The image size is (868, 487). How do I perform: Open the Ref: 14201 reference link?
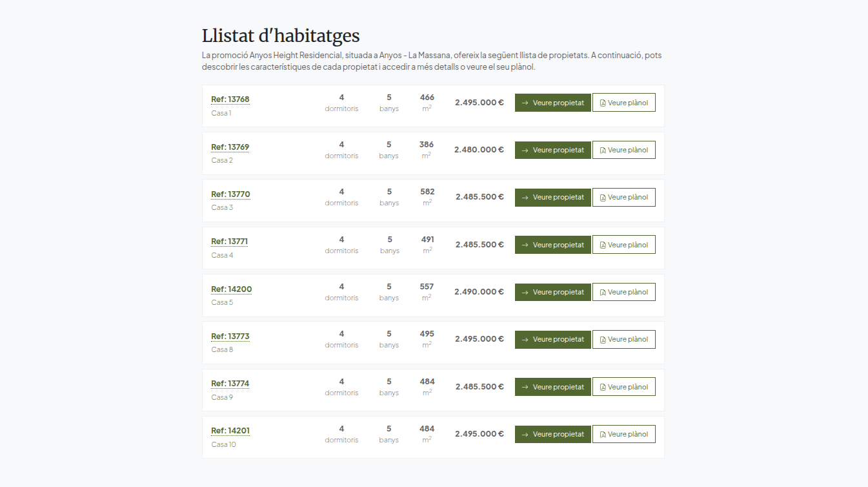tap(230, 431)
